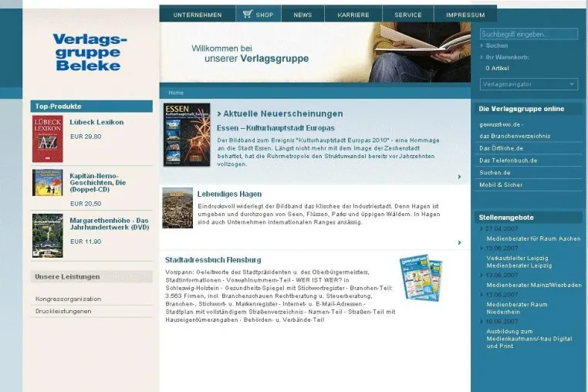Screen dimensions: 588x392
Task: Open Medienberater für Raum Aachen job
Action: point(533,238)
